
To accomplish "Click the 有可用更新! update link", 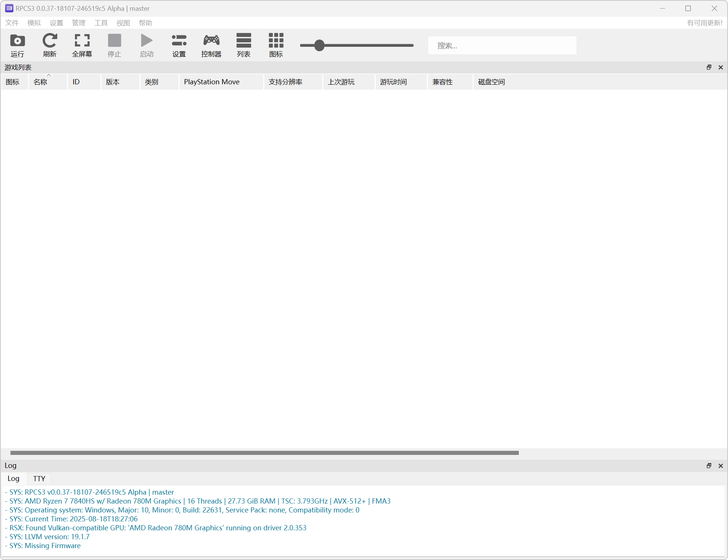I will [704, 23].
